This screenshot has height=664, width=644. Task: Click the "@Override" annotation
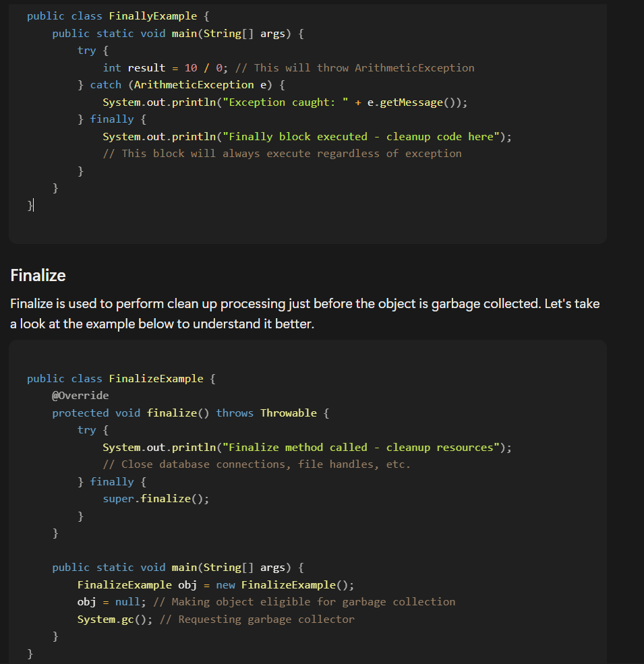coord(80,396)
